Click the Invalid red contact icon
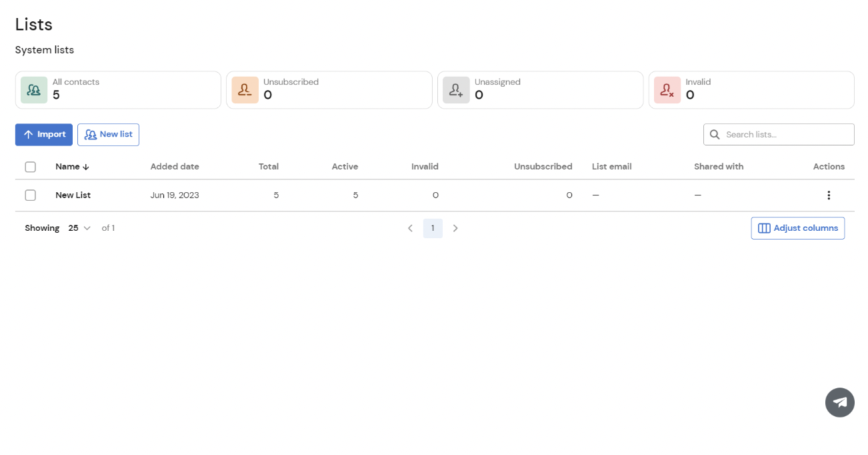The width and height of the screenshot is (868, 455). coord(667,89)
